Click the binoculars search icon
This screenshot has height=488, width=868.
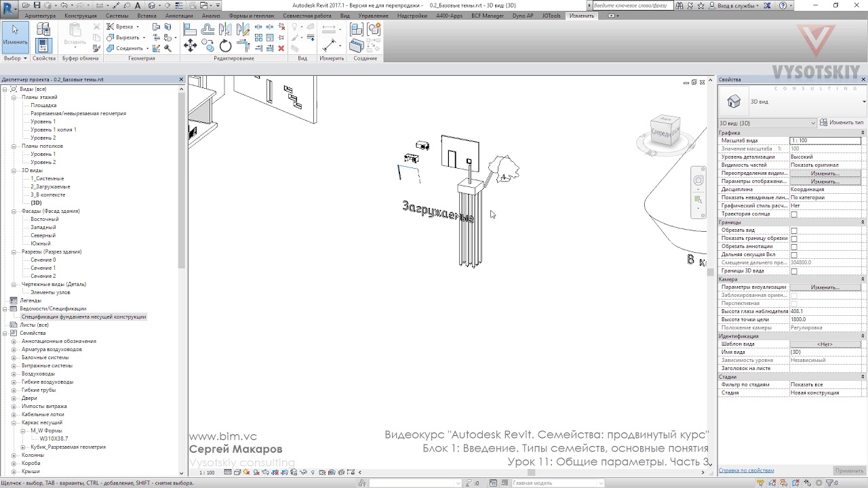coord(680,5)
